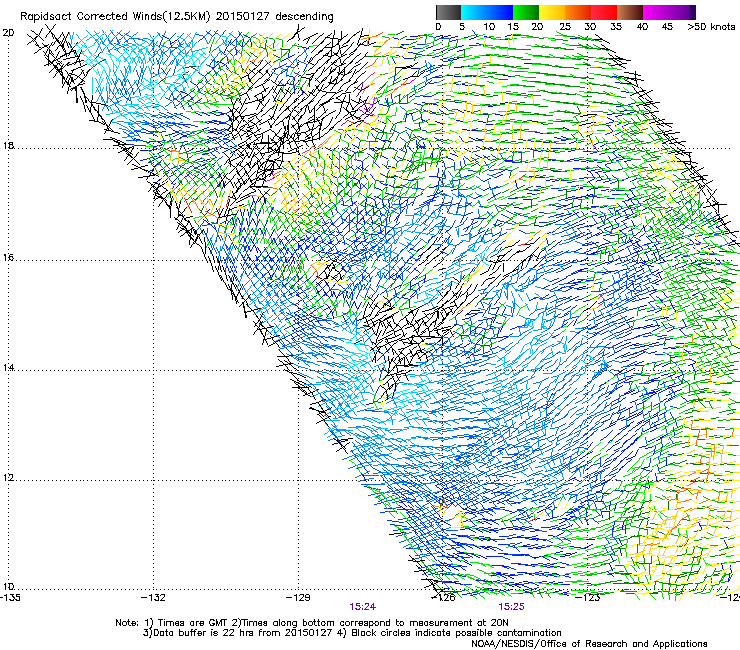
Task: Click the date '20150127 descending' in title
Action: [275, 17]
